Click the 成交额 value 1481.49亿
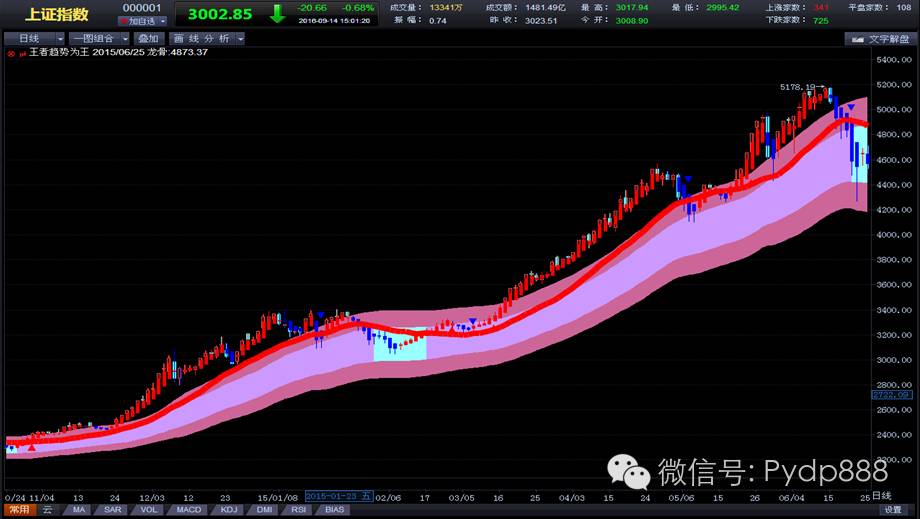Screen dimensions: 920x519 pos(546,8)
